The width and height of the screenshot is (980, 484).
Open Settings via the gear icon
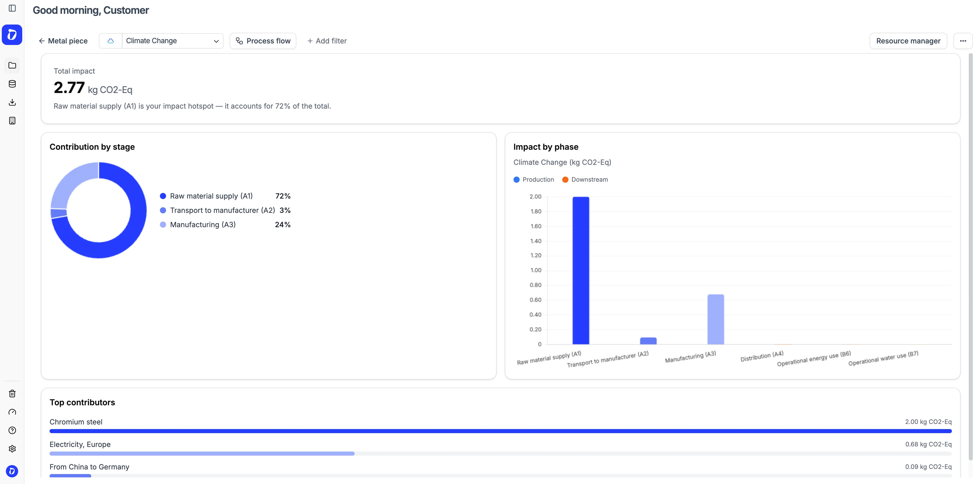[12, 449]
